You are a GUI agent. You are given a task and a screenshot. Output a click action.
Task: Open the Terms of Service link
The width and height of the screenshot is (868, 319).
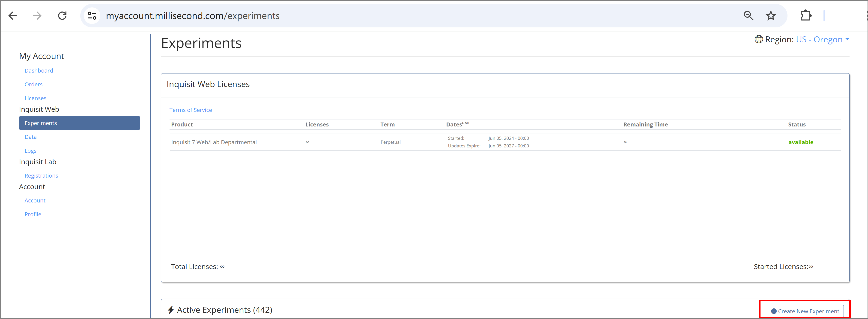(x=190, y=110)
